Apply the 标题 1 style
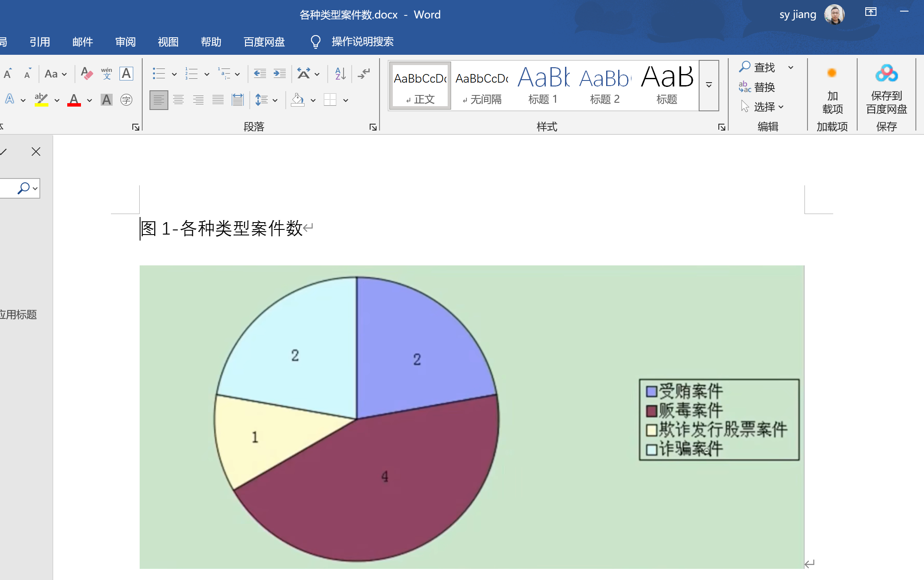This screenshot has height=580, width=924. (543, 86)
